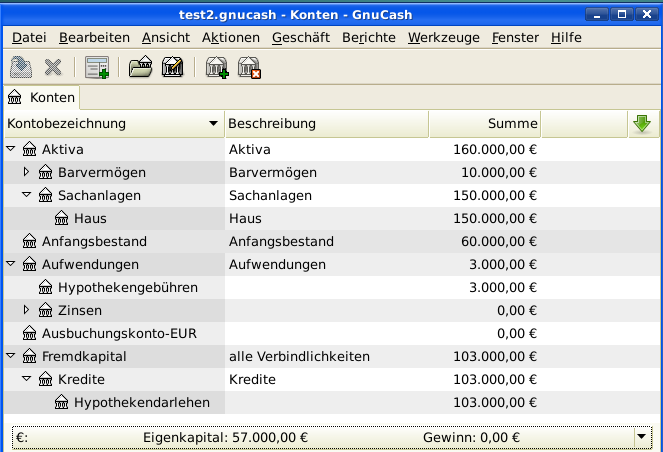Click the Close (X) toolbar icon
The image size is (663, 452).
click(53, 68)
